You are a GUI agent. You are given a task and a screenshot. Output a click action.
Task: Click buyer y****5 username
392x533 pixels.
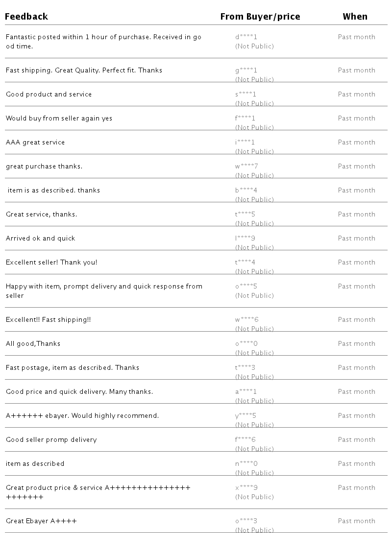(x=245, y=415)
